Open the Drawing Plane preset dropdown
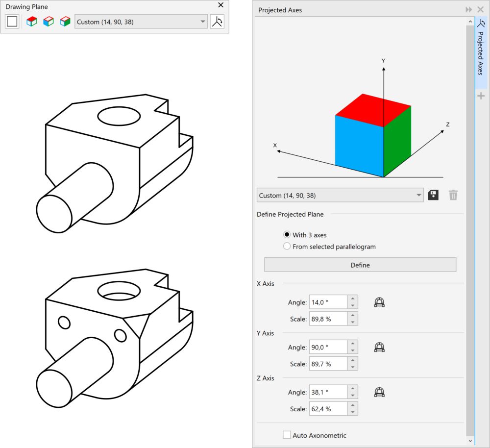The height and width of the screenshot is (448, 490). (203, 22)
